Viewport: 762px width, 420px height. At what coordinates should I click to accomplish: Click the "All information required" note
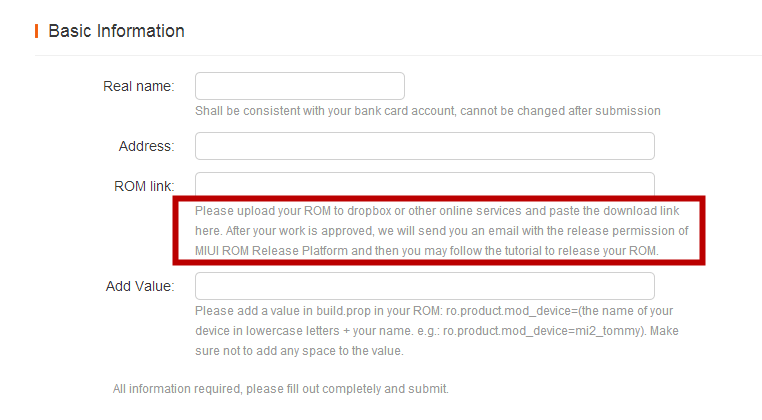tap(280, 388)
